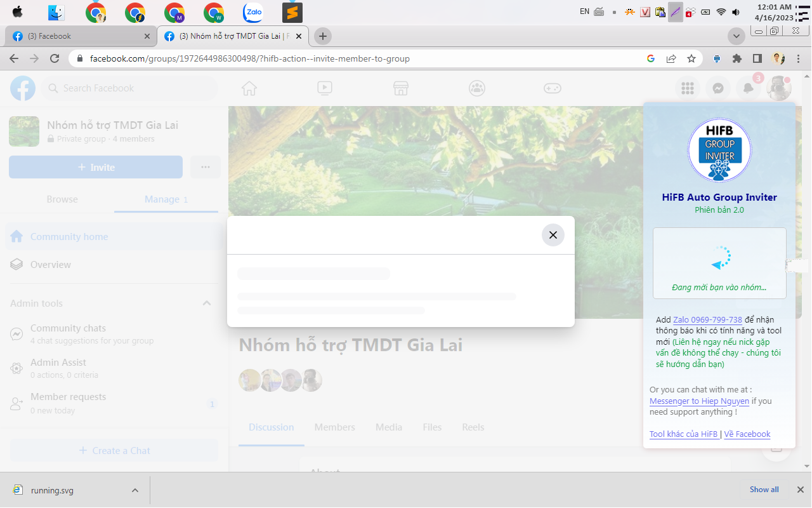
Task: Switch to the (3) Facebook browser tab
Action: [x=79, y=36]
